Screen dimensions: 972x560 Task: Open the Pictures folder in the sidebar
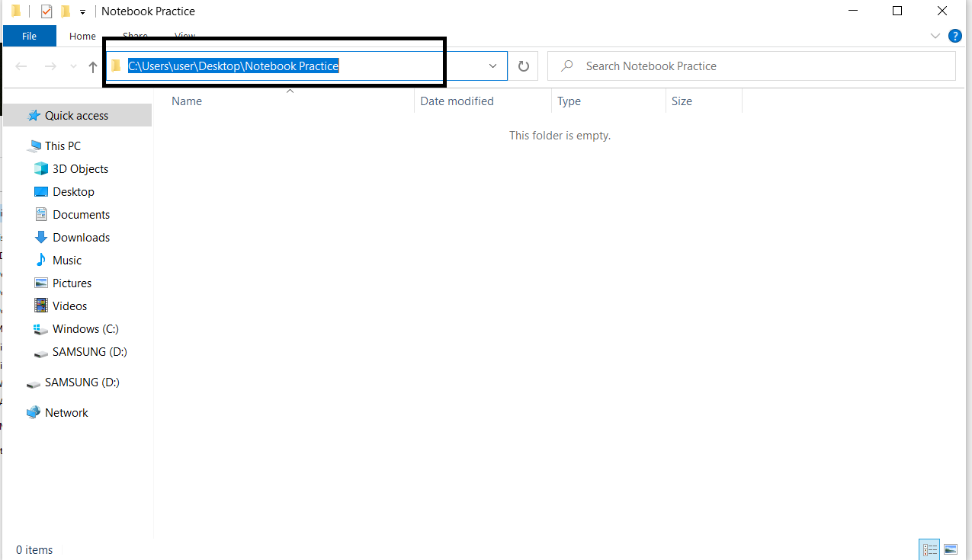(72, 283)
